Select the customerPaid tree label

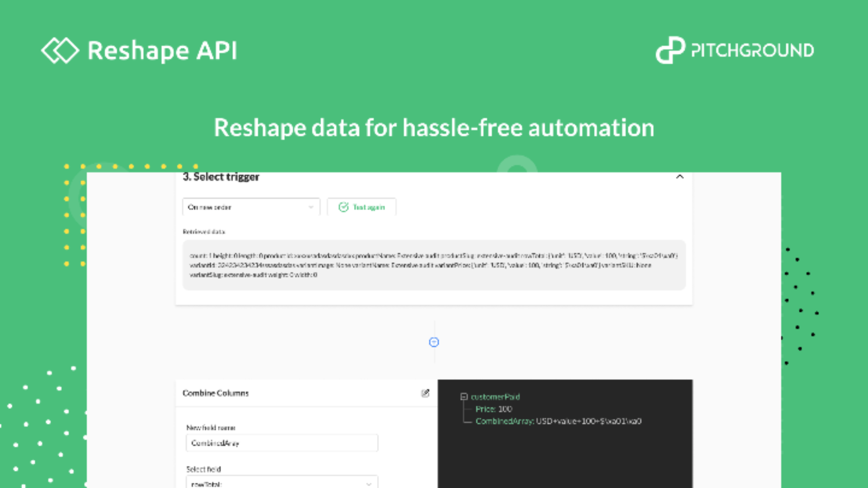(495, 397)
